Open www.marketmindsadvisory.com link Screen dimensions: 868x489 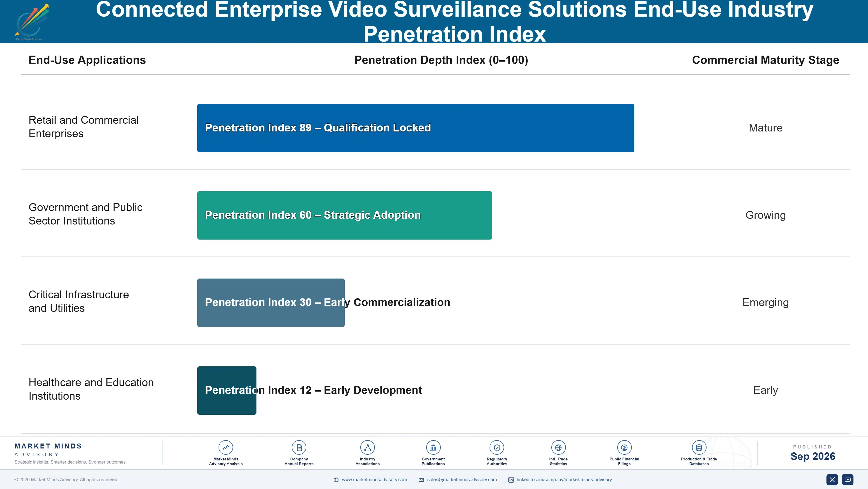tap(374, 480)
